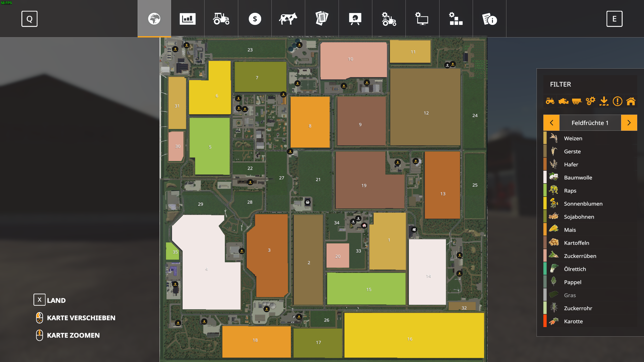Image resolution: width=644 pixels, height=362 pixels.
Task: Open the help info tab
Action: [x=490, y=19]
